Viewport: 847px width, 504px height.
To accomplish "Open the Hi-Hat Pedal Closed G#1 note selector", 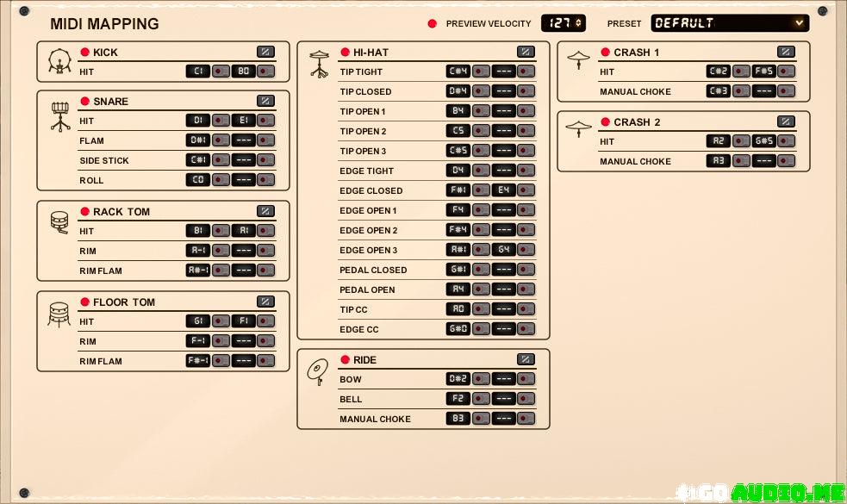I will tap(458, 270).
